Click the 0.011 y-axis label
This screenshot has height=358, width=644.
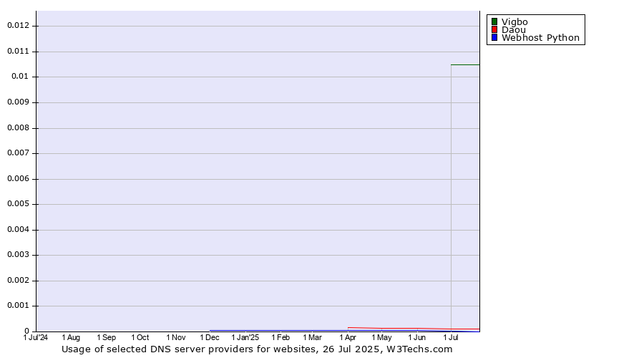(19, 52)
